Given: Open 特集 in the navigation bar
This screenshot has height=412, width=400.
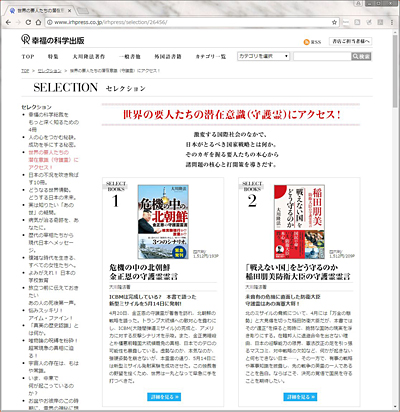Looking at the screenshot, I should (x=53, y=57).
